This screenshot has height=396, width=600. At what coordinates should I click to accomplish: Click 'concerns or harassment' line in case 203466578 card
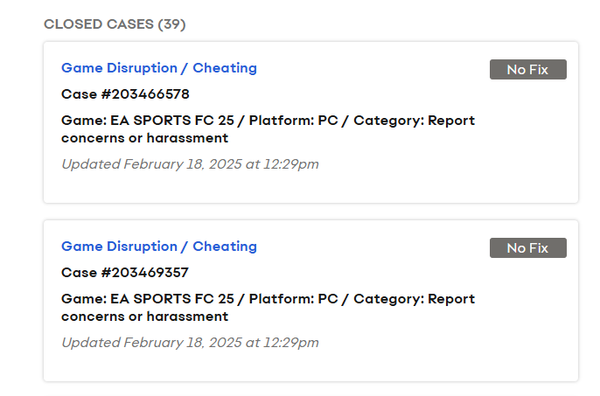click(145, 138)
